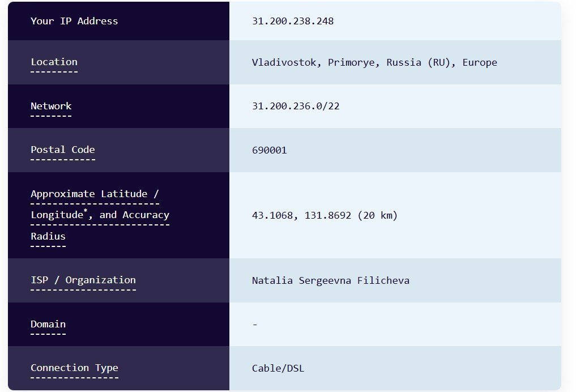Open the "ISP / Organization" label link
576x392 pixels.
[83, 280]
